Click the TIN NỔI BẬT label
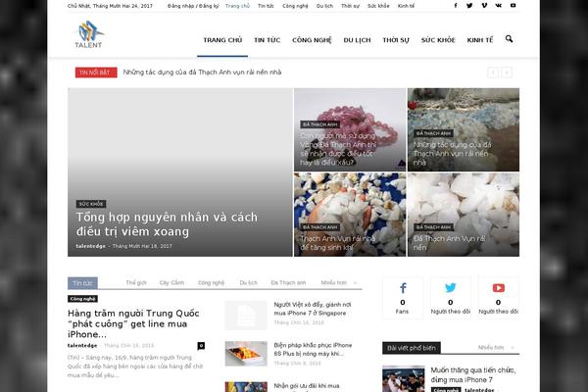This screenshot has height=392, width=588. coord(96,73)
